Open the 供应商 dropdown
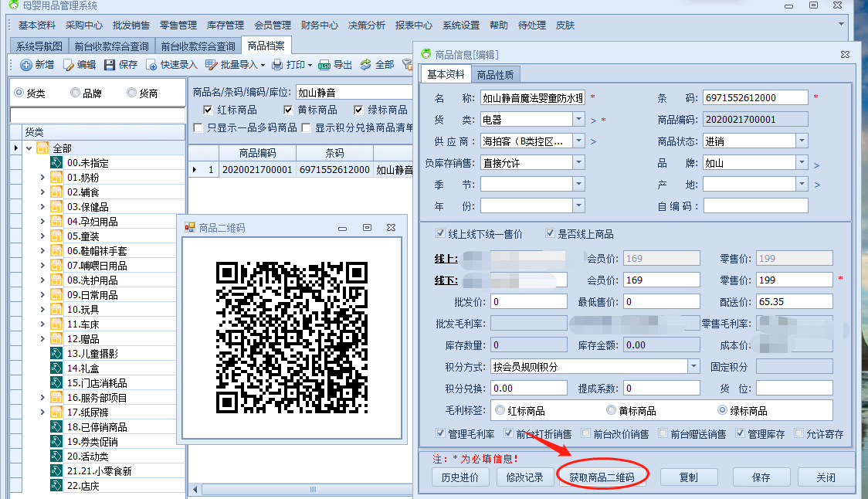 (578, 141)
